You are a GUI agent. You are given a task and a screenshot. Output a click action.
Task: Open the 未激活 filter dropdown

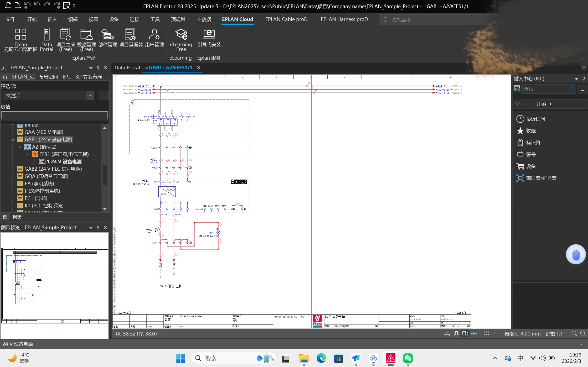click(x=90, y=96)
